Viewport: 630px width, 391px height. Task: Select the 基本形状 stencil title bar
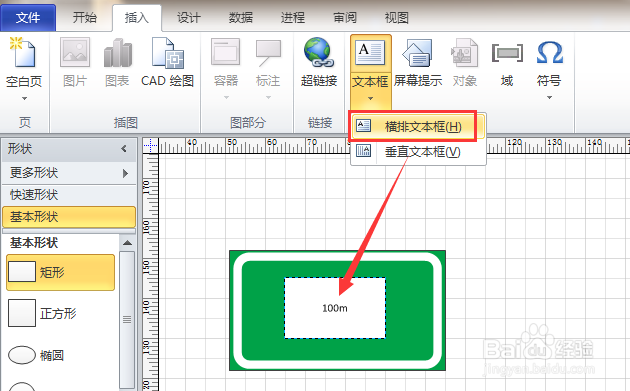pos(69,217)
